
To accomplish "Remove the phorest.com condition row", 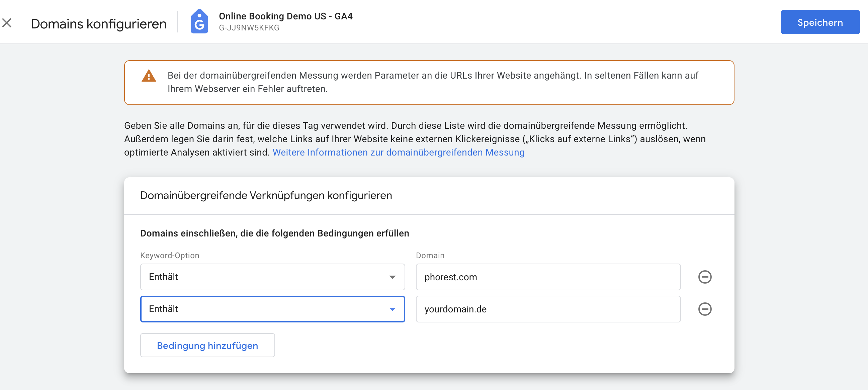I will (x=705, y=277).
